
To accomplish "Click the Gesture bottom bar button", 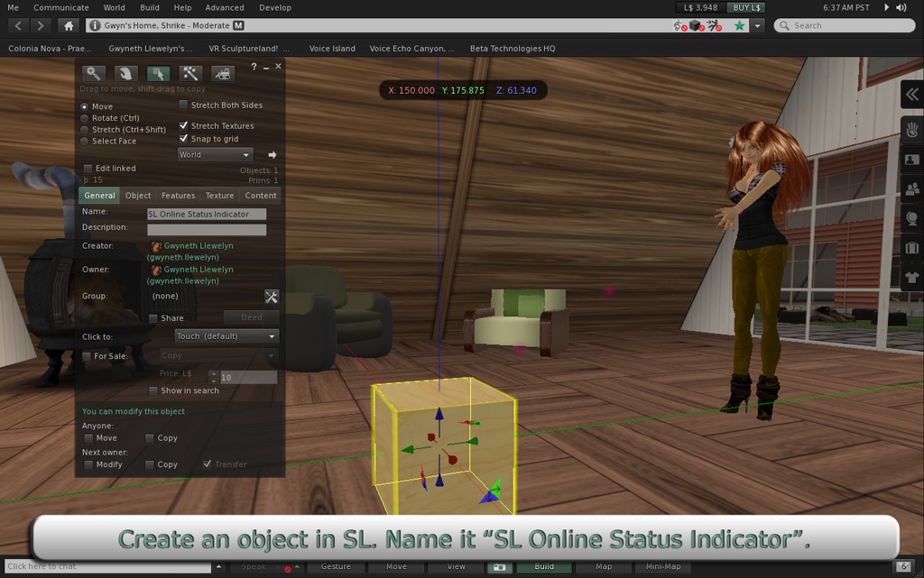I will [x=336, y=566].
